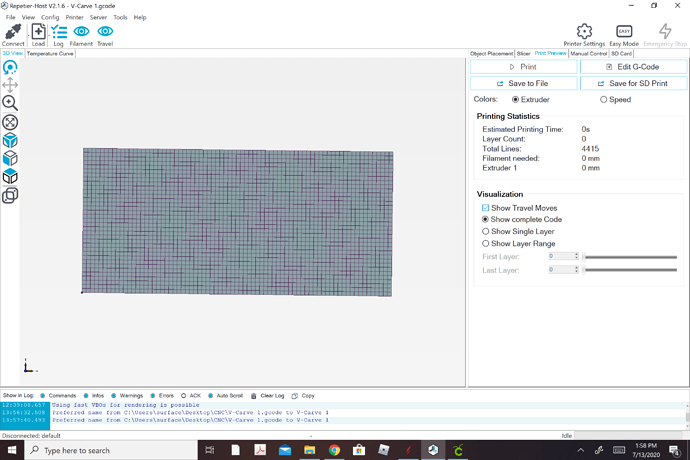Open the Server menu
Viewport: 690px width, 460px height.
[x=98, y=18]
